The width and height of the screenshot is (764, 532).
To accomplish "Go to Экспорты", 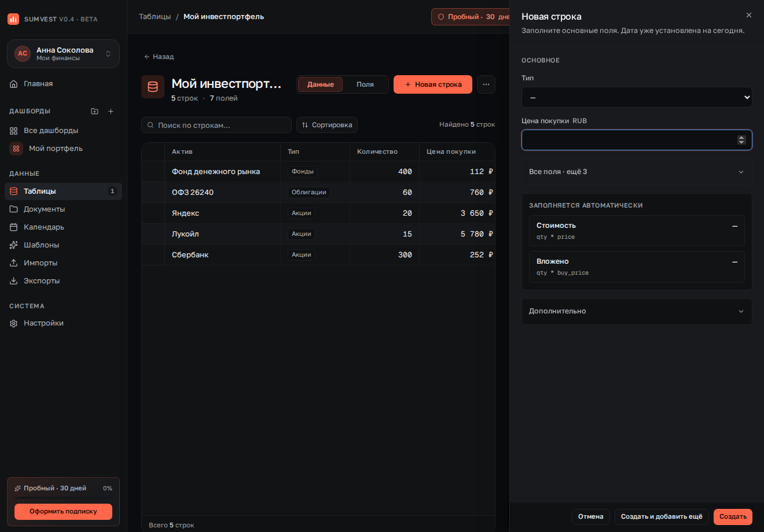I will point(64,281).
